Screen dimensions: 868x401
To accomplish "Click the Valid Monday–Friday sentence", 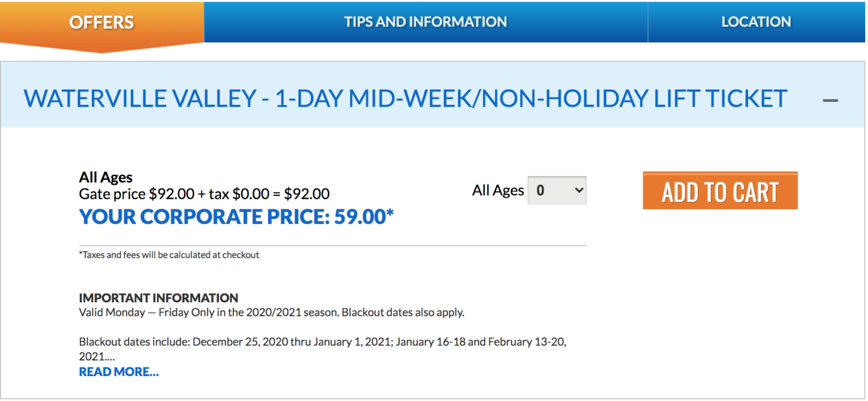I will click(x=271, y=312).
